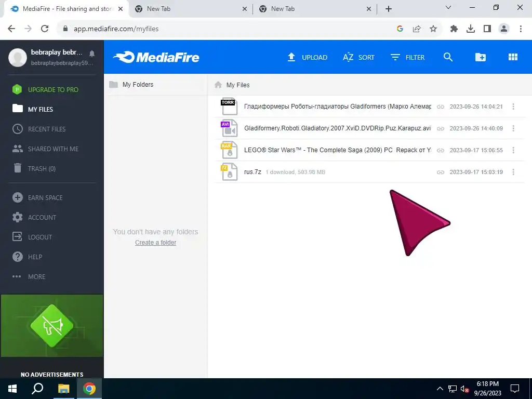Image resolution: width=532 pixels, height=399 pixels.
Task: Click the RAR file type icon
Action: (x=229, y=150)
